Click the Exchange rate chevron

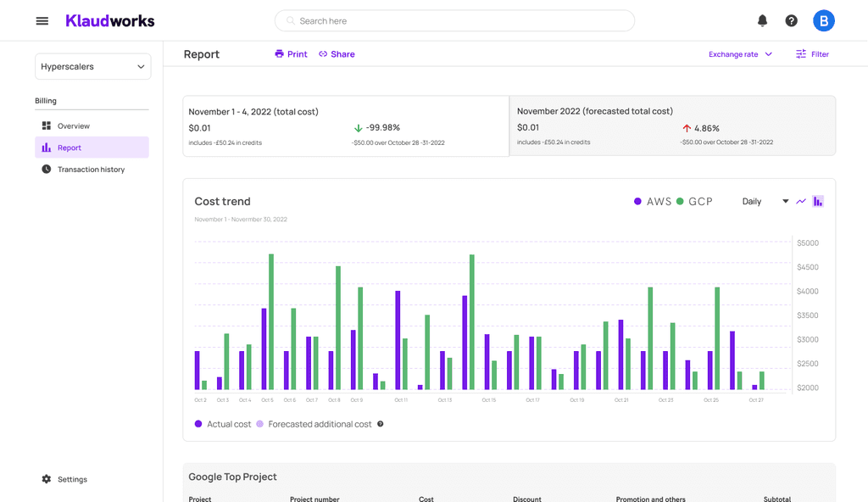pos(768,54)
